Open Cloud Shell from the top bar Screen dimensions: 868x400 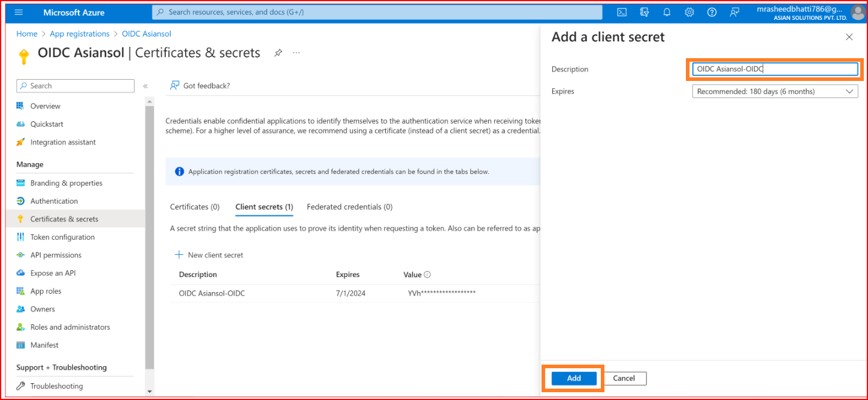pyautogui.click(x=622, y=12)
